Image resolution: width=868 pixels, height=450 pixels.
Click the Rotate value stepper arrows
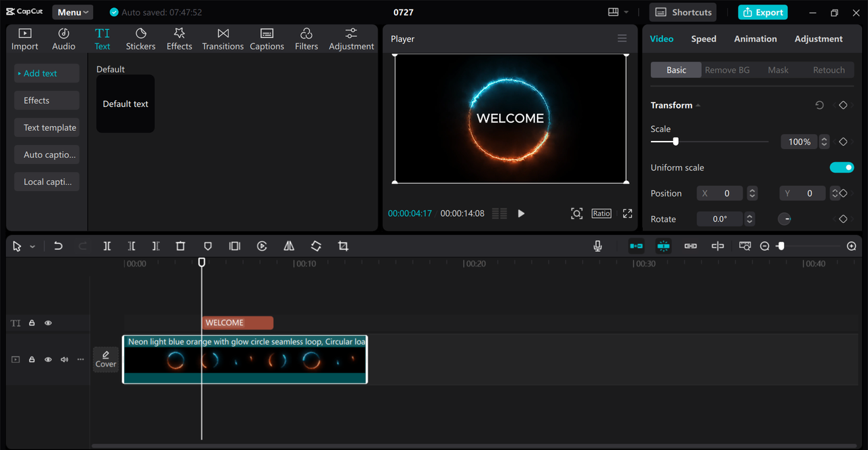[x=749, y=219]
